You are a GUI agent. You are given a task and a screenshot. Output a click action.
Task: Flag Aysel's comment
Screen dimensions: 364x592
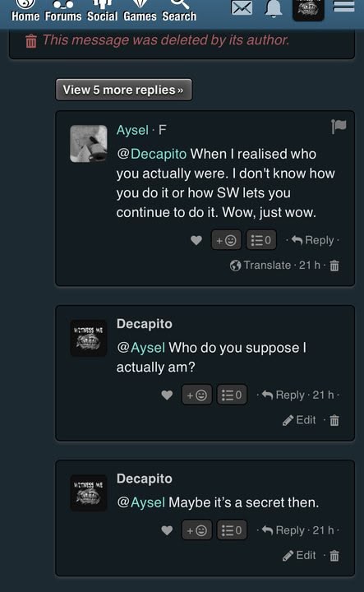[339, 126]
